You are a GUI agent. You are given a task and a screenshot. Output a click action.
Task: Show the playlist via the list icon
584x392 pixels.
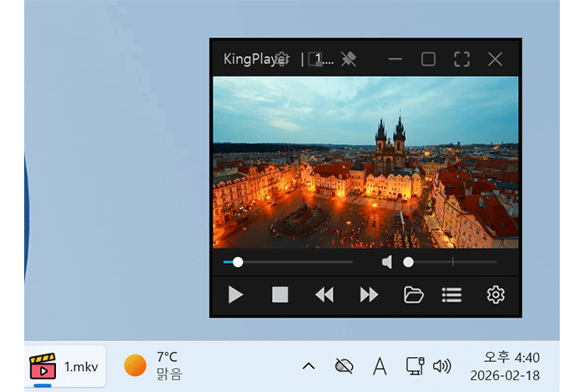click(x=452, y=295)
